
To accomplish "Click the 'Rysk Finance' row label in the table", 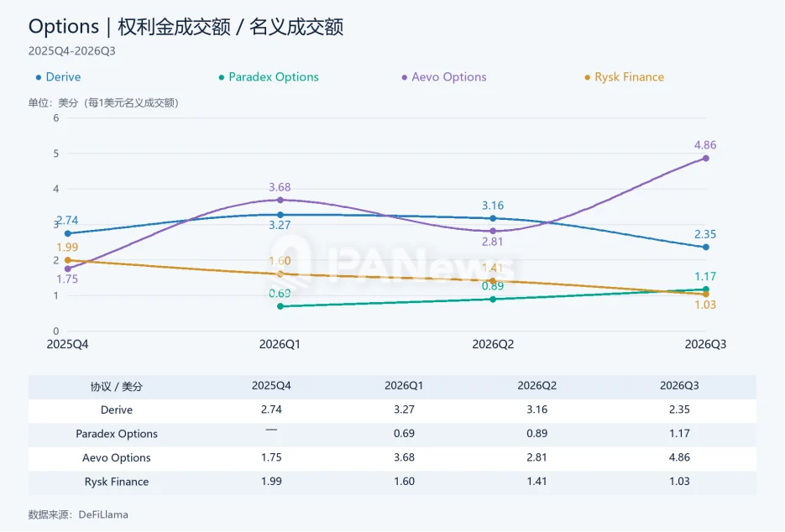I will pos(117,482).
